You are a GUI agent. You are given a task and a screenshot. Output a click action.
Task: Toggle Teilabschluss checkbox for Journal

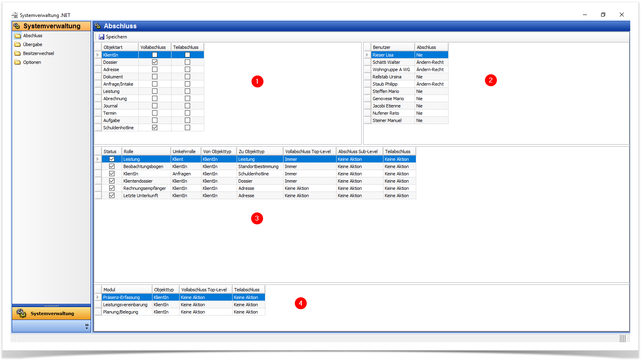[187, 106]
